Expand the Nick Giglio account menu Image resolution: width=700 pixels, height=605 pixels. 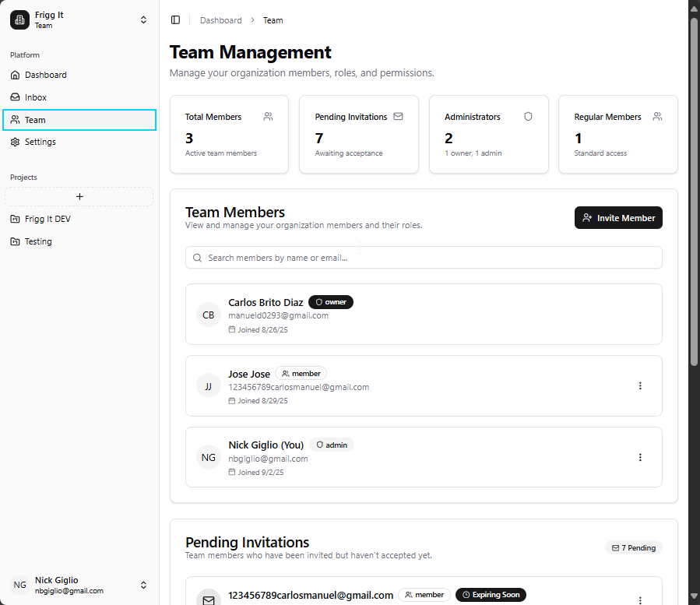[x=143, y=585]
